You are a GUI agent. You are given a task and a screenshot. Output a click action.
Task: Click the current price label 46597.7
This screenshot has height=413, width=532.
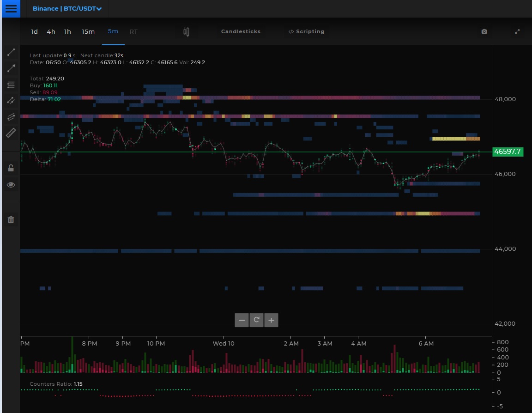click(508, 152)
